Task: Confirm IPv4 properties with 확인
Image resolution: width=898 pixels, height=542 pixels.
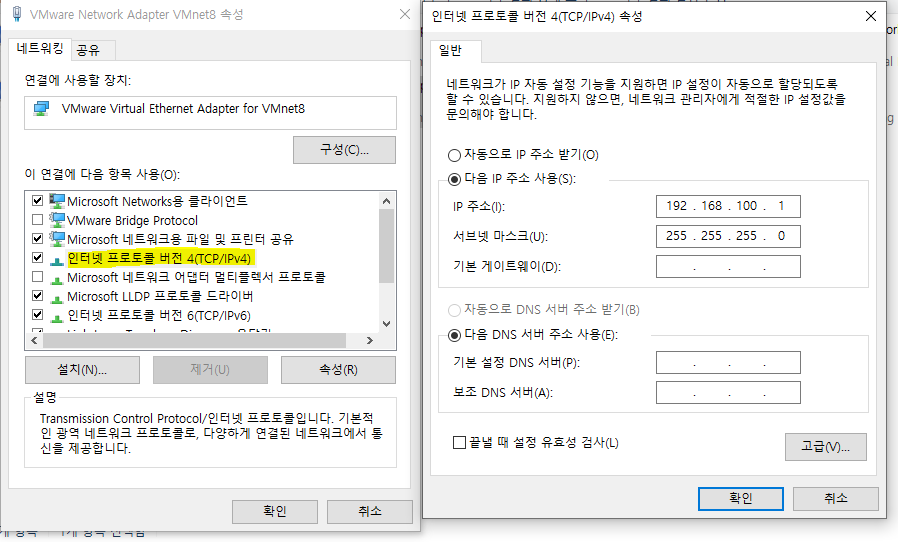Action: click(x=741, y=498)
